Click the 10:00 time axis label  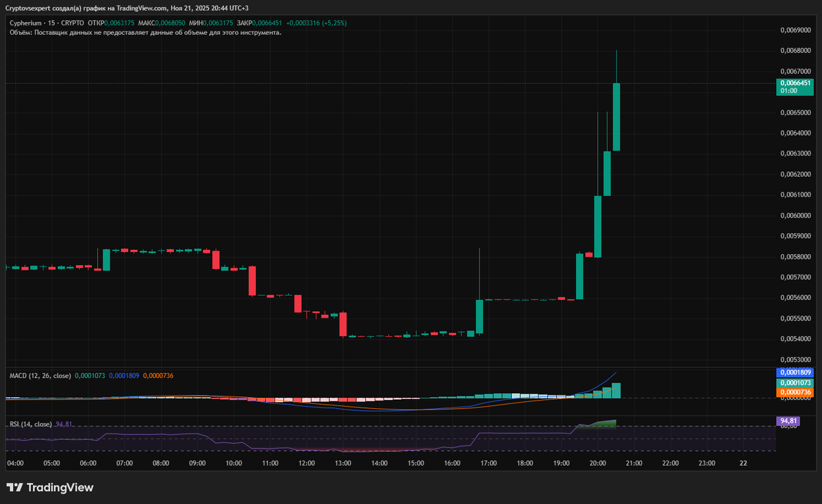click(234, 463)
